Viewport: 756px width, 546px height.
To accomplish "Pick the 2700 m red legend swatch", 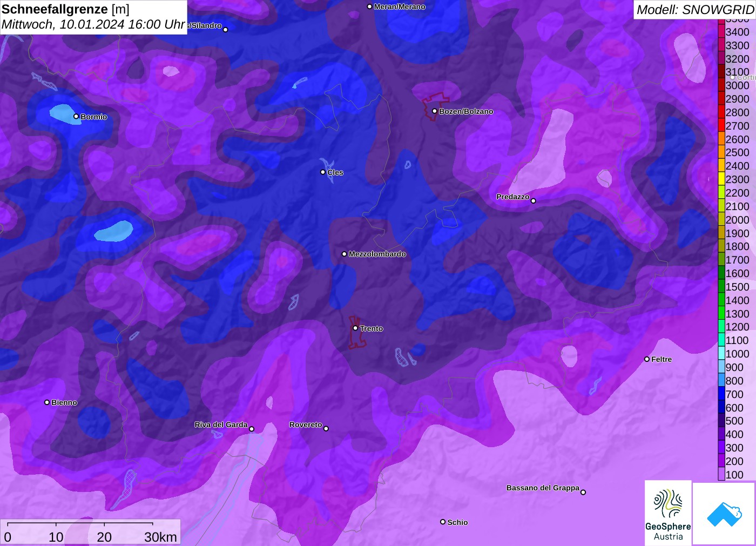I will (x=721, y=126).
